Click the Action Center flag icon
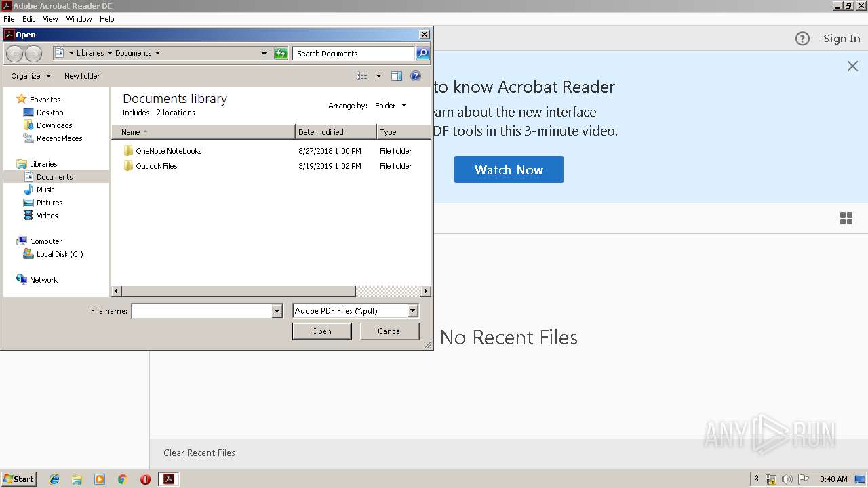Image resolution: width=868 pixels, height=488 pixels. [804, 479]
